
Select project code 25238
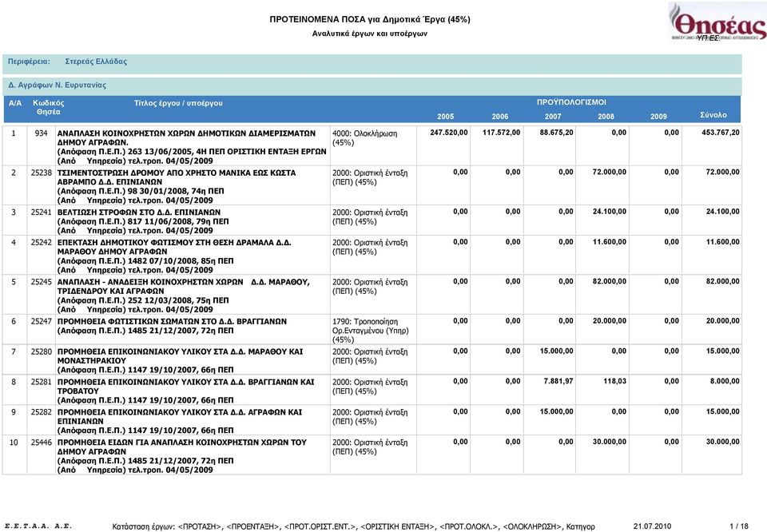click(x=41, y=173)
